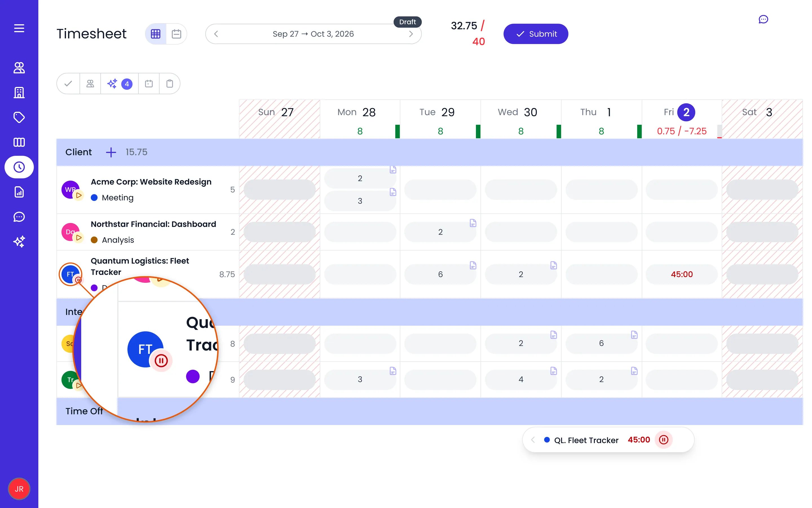Image resolution: width=812 pixels, height=508 pixels.
Task: Open the board columns icon in sidebar
Action: (x=19, y=142)
